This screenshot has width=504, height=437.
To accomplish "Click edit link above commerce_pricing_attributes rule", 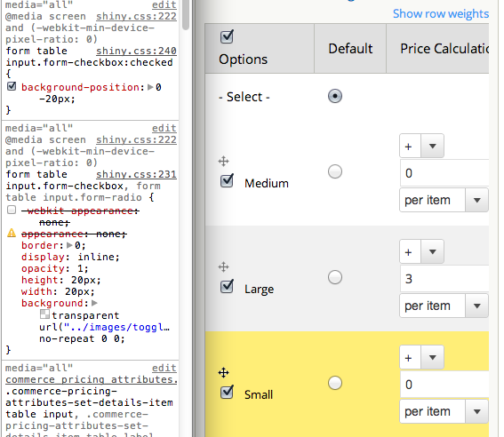I will tap(164, 368).
